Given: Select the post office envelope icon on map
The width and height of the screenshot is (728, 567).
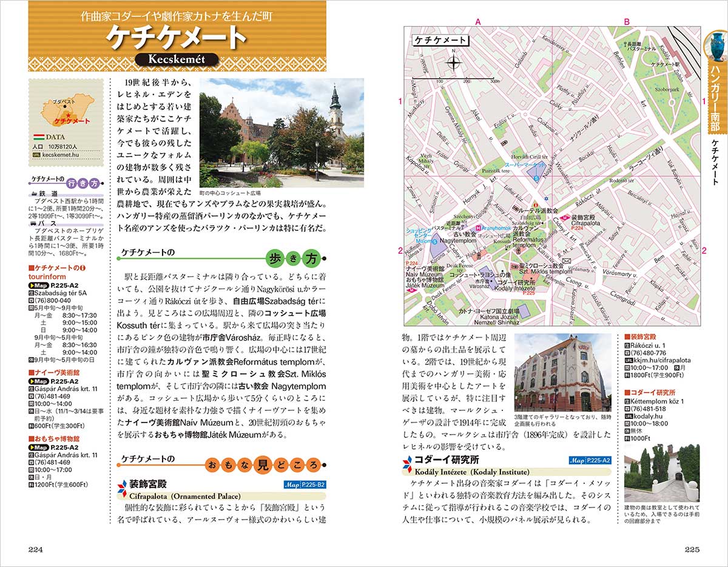Looking at the screenshot, I should click(566, 261).
